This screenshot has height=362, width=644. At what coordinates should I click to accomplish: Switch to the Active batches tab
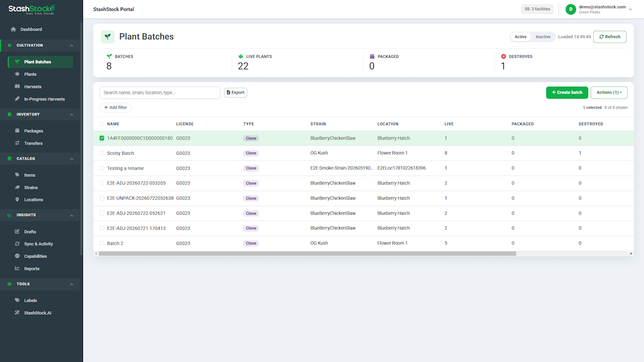pos(521,37)
